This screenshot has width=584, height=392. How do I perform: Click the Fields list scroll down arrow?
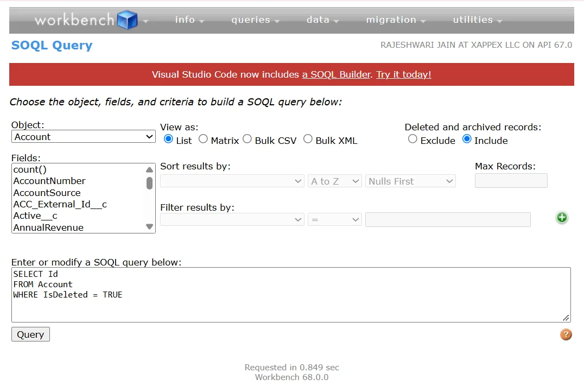click(x=149, y=226)
